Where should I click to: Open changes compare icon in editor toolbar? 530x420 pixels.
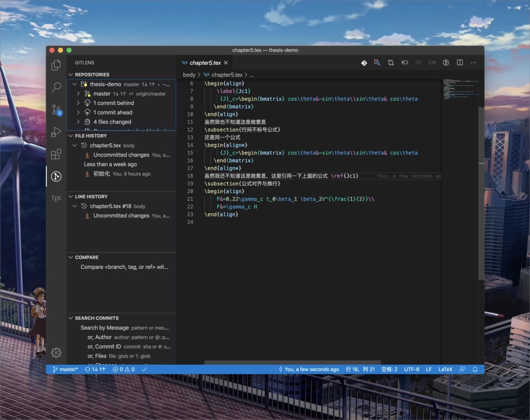(391, 62)
